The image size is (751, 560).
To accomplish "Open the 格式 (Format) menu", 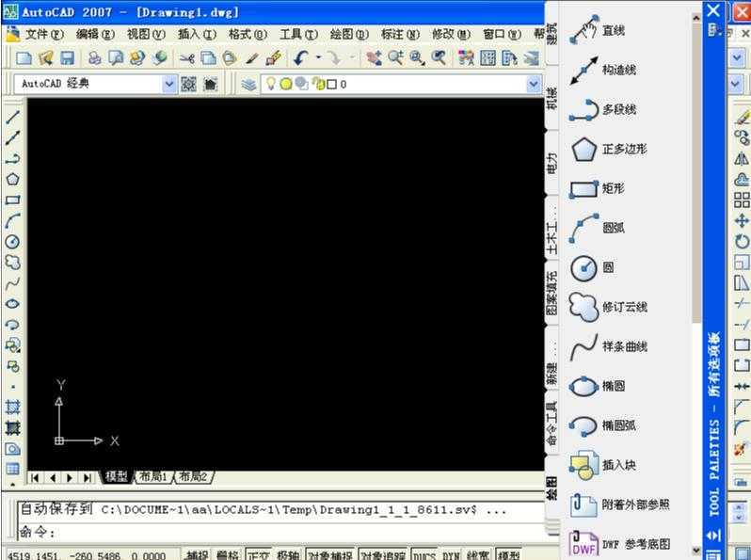I will click(248, 34).
